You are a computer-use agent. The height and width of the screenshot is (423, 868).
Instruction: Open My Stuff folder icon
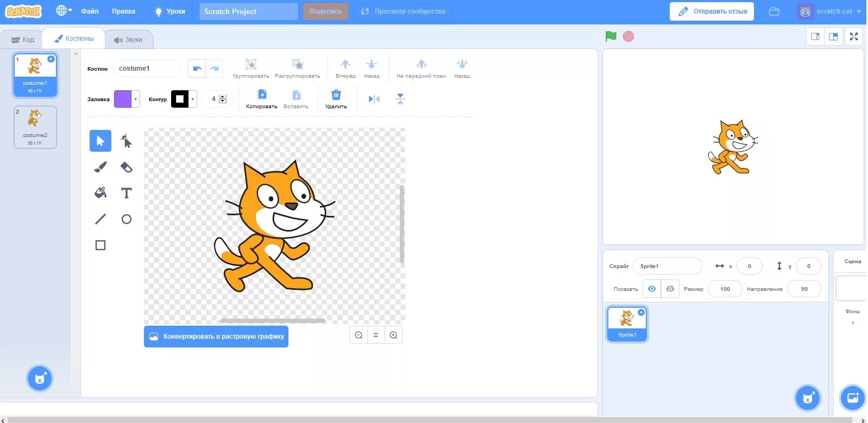click(775, 11)
